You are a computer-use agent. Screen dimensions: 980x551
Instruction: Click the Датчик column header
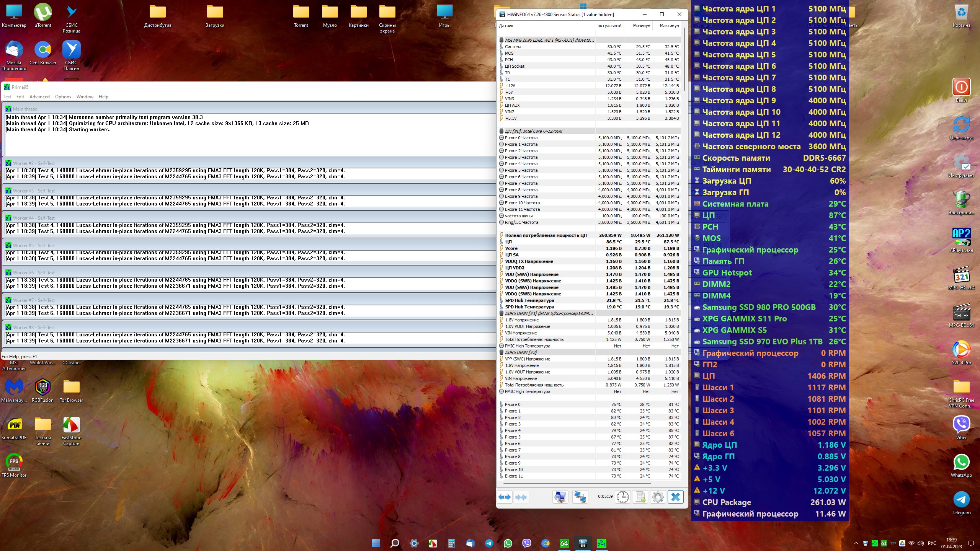coord(506,26)
